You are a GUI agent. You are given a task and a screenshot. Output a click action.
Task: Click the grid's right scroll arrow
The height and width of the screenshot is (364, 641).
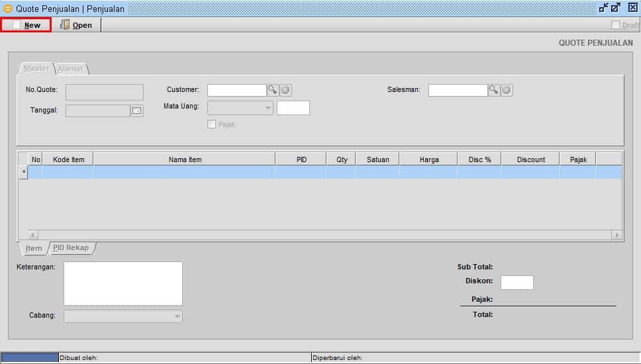click(x=616, y=235)
